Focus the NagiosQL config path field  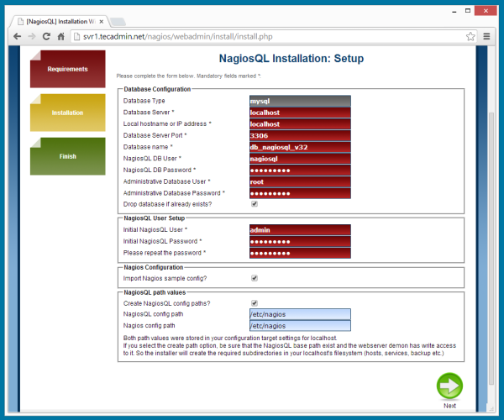pos(299,314)
